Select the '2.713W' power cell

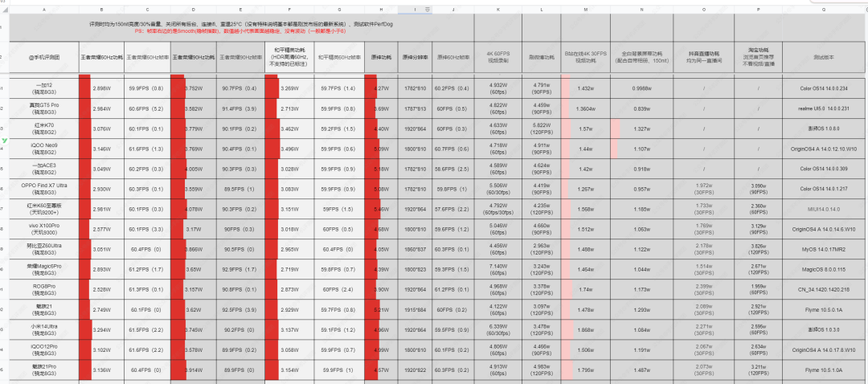(289, 108)
